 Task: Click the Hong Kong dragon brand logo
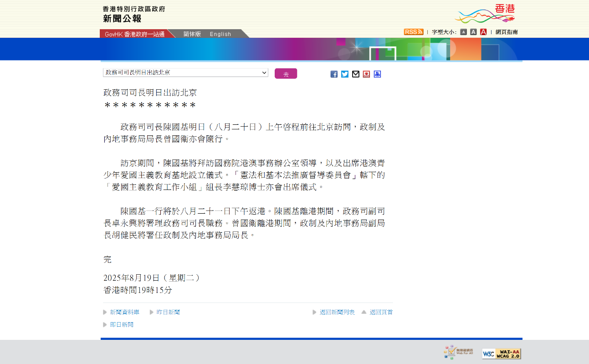click(485, 14)
